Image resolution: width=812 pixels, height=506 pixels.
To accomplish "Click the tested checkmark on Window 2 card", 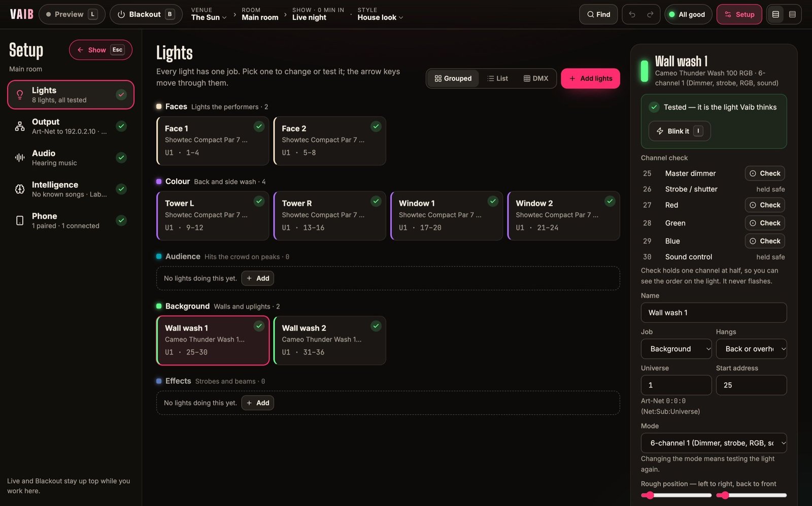I will coord(610,201).
